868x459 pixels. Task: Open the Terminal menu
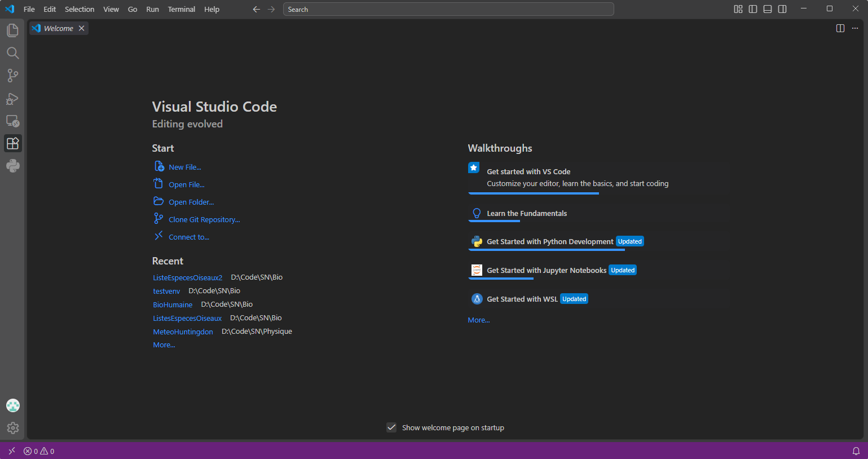pyautogui.click(x=182, y=9)
